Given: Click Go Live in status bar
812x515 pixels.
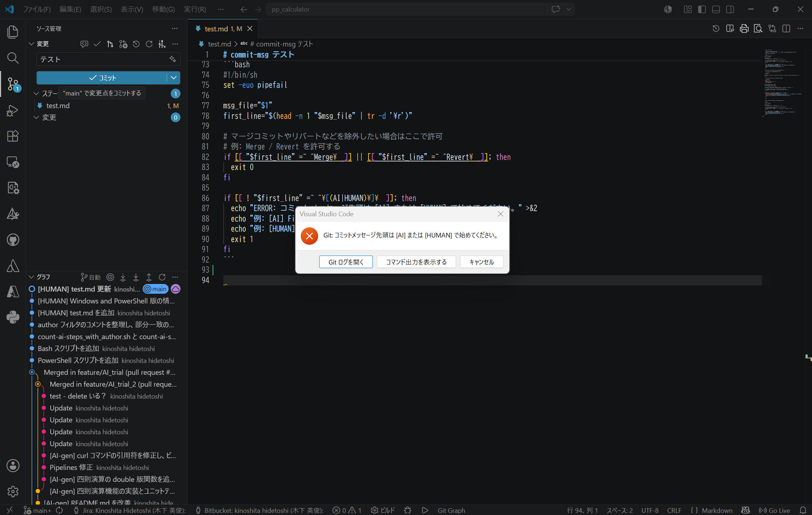Looking at the screenshot, I should [774, 510].
